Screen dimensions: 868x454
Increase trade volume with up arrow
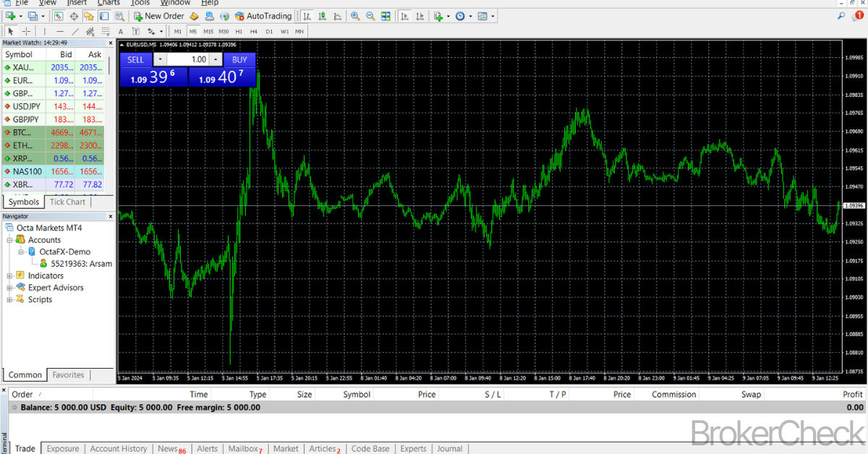(216, 60)
